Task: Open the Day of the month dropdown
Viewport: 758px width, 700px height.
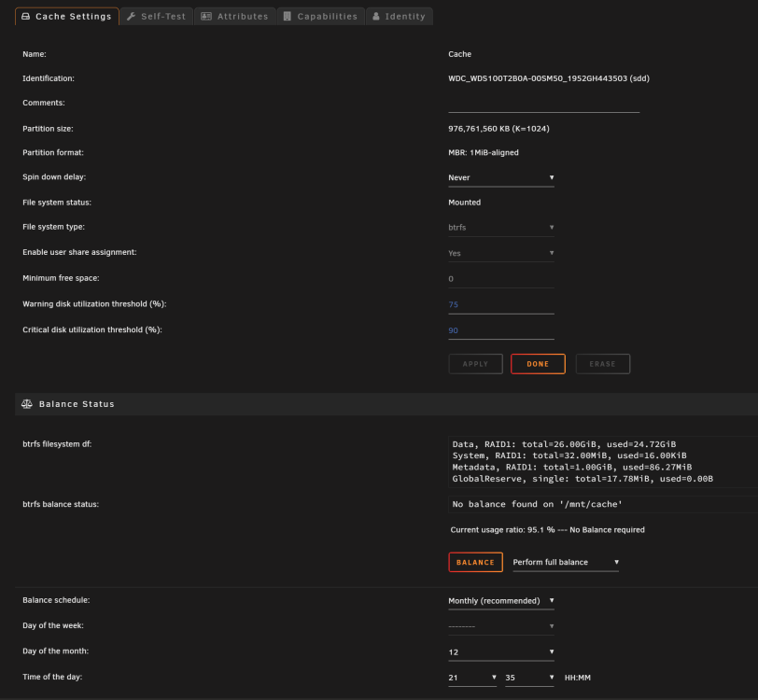Action: pyautogui.click(x=500, y=652)
